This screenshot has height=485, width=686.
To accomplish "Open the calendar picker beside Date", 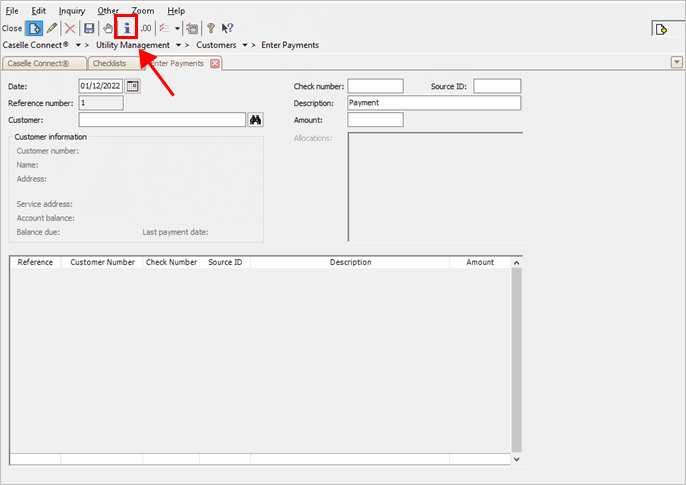I will [133, 87].
